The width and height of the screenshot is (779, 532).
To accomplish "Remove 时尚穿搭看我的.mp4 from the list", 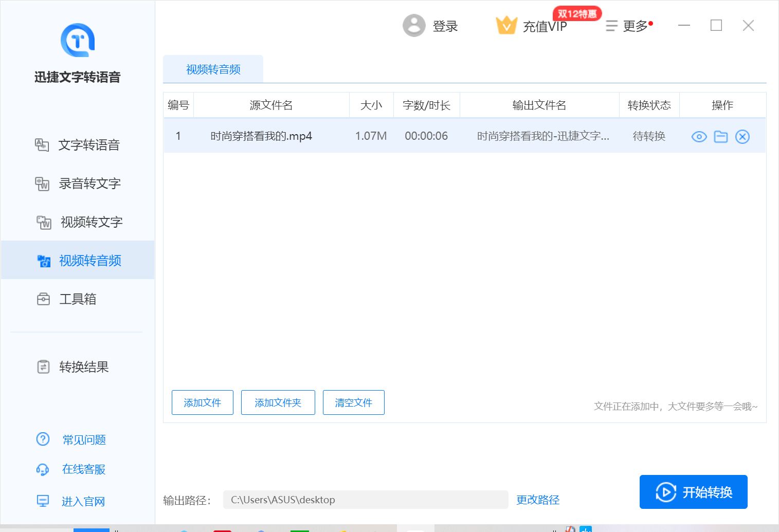I will [742, 136].
